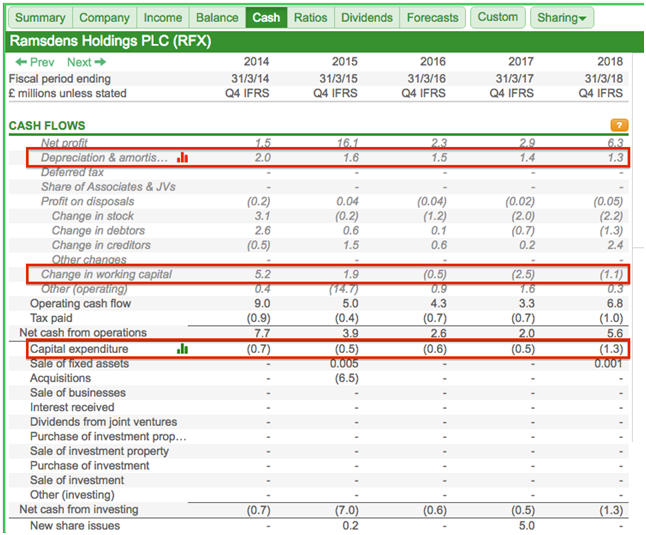This screenshot has height=535, width=646.
Task: Open the red chart icon beside Depreciation & amortisation
Action: 183,157
